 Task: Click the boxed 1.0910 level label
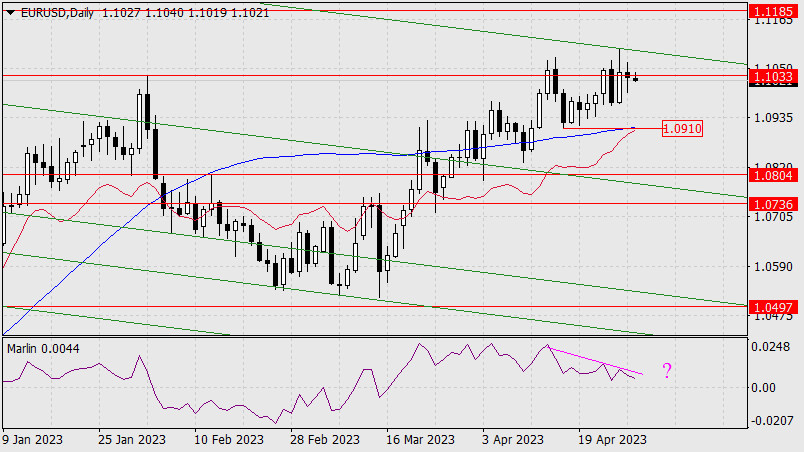[682, 128]
